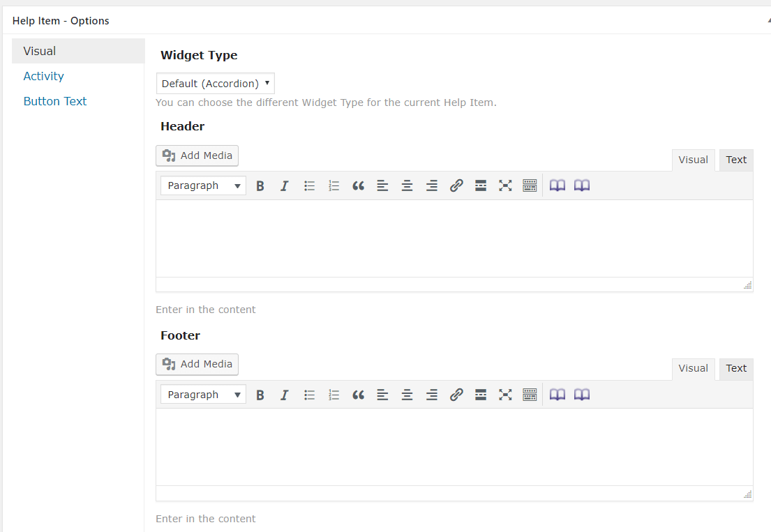Insert Read More tag in Footer editor

(x=481, y=395)
